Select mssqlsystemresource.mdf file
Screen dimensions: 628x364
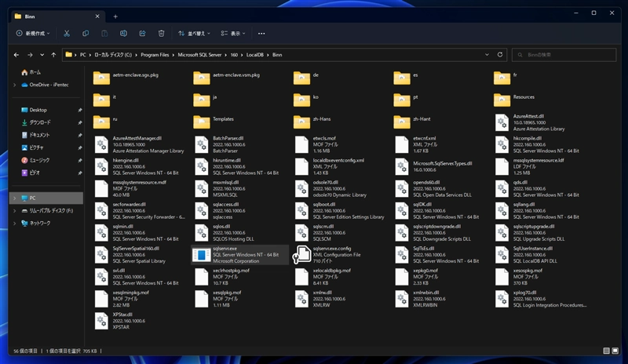(x=130, y=188)
